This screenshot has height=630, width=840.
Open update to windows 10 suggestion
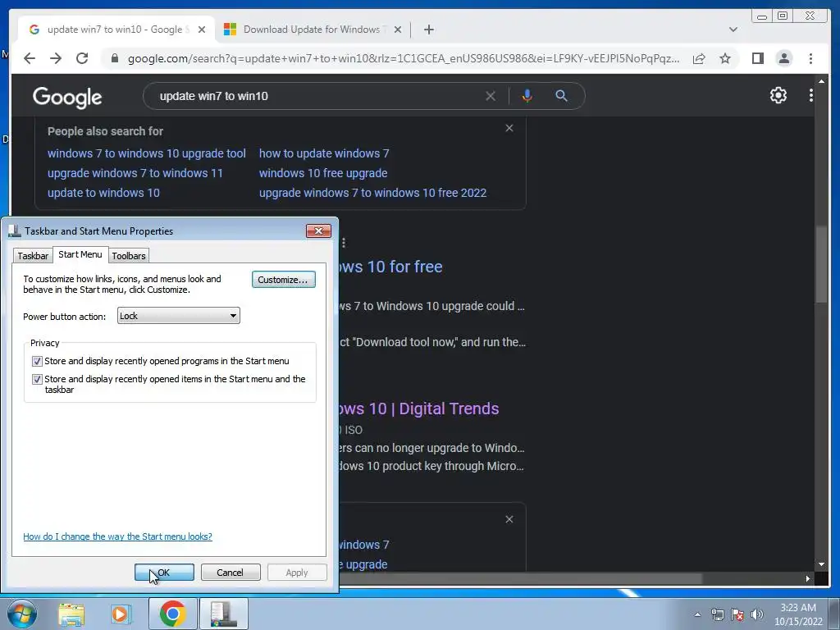pos(103,193)
